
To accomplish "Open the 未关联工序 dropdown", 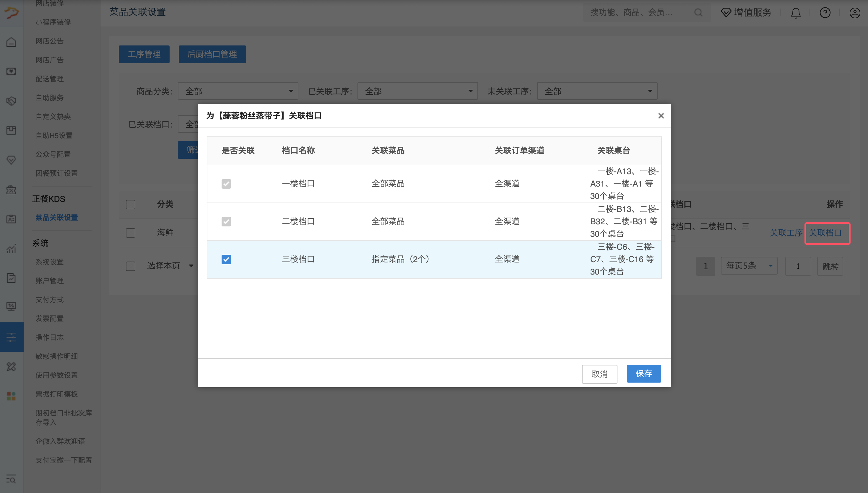I will click(x=597, y=91).
